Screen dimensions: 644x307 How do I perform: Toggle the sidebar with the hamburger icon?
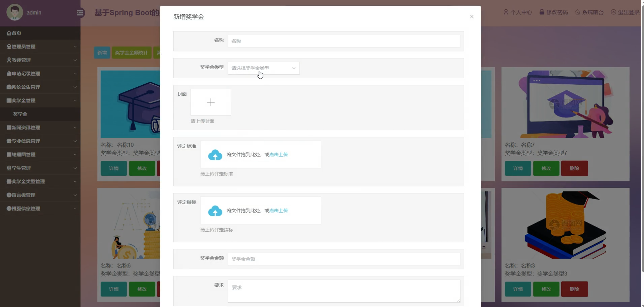(x=80, y=13)
